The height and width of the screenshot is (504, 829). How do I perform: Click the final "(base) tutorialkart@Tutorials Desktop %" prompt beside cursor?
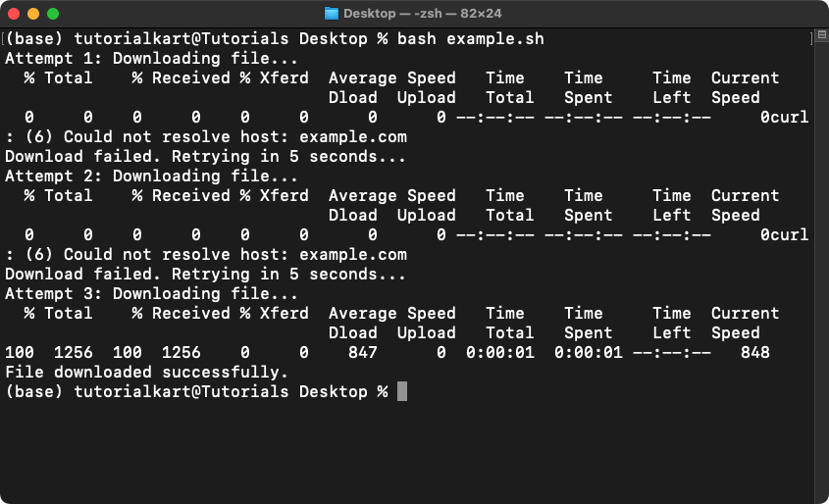(196, 392)
